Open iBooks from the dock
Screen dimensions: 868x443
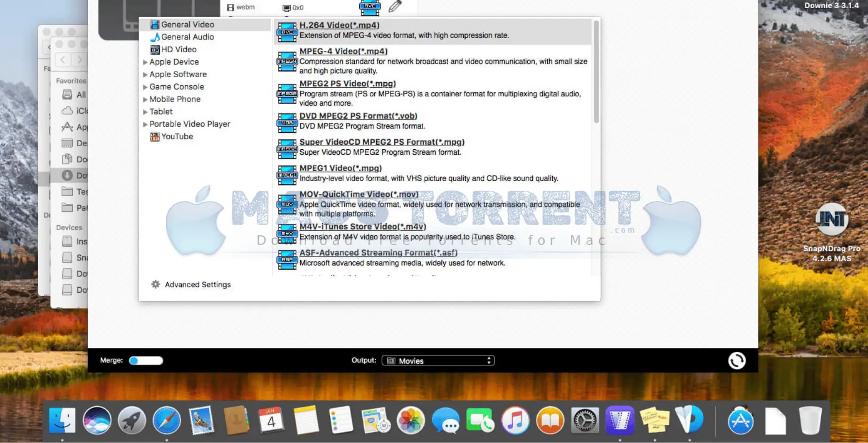tap(550, 420)
